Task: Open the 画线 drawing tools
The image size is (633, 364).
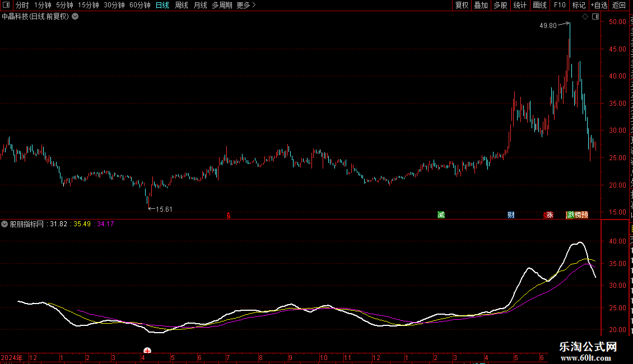Action: (540, 5)
